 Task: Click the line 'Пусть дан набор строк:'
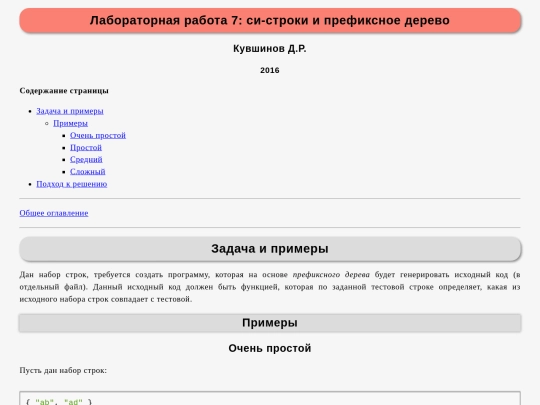(x=63, y=371)
